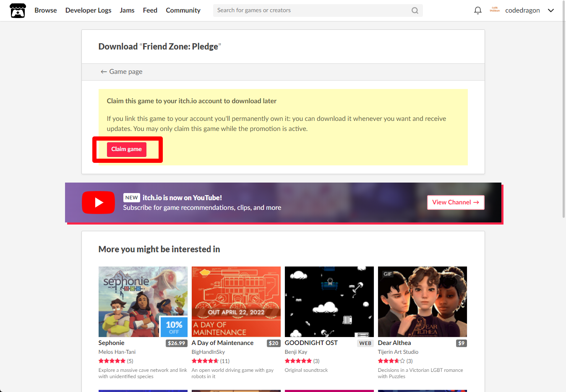Screen dimensions: 566x392
Task: Open the Dear Althea thumbnail
Action: click(x=423, y=302)
